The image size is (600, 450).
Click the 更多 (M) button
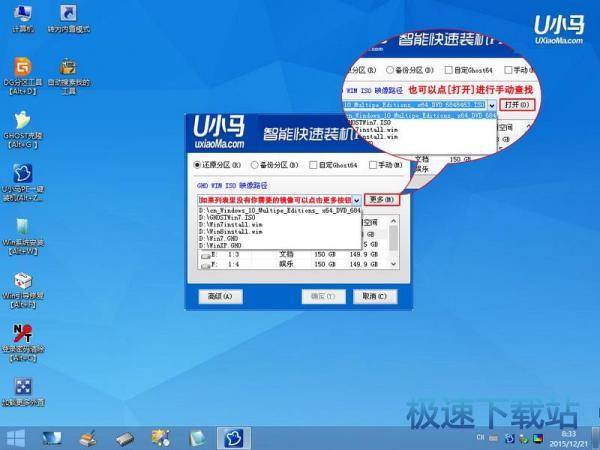pos(382,200)
